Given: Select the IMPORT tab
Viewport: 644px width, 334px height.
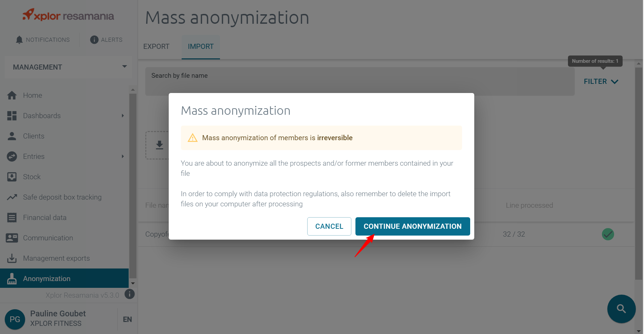Looking at the screenshot, I should coord(201,47).
